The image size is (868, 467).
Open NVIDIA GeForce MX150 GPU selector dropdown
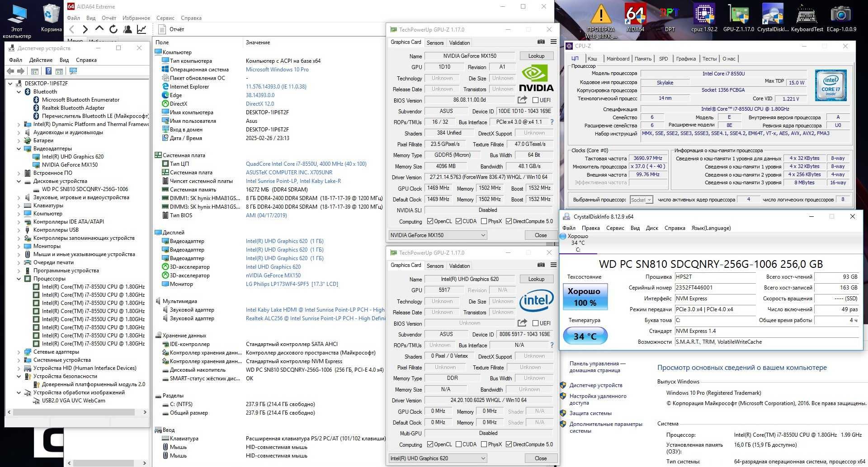(438, 235)
